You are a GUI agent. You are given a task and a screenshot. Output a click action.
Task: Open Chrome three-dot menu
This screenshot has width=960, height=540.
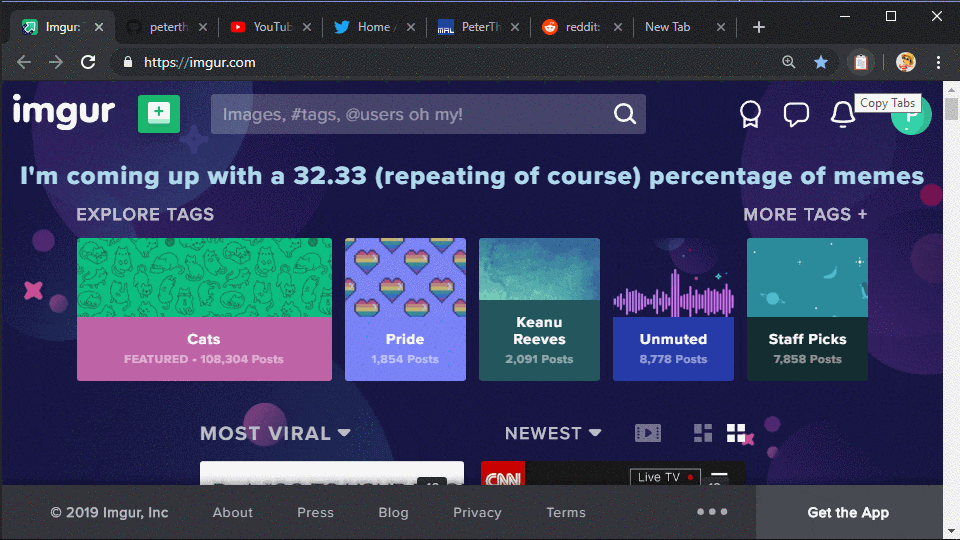(x=938, y=62)
